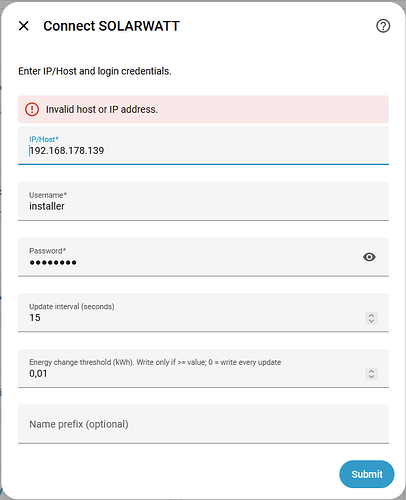This screenshot has width=406, height=500.
Task: Click the Invalid host or IP address message
Action: pyautogui.click(x=102, y=109)
